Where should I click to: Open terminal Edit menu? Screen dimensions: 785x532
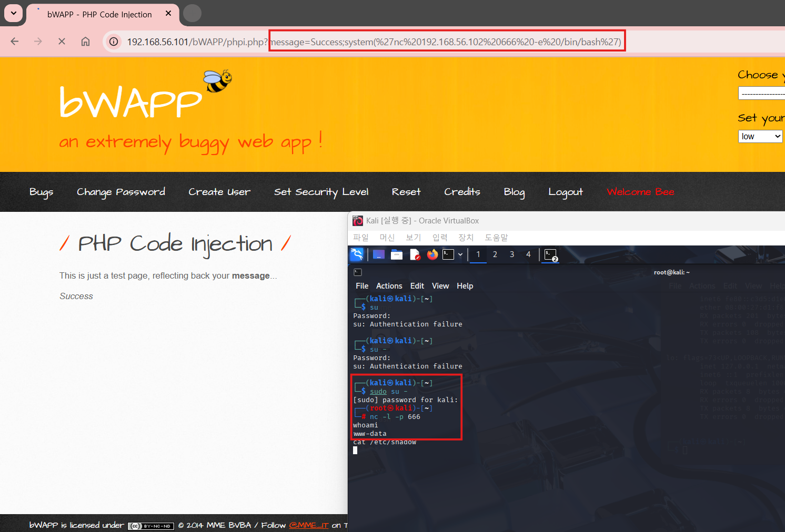click(x=417, y=286)
